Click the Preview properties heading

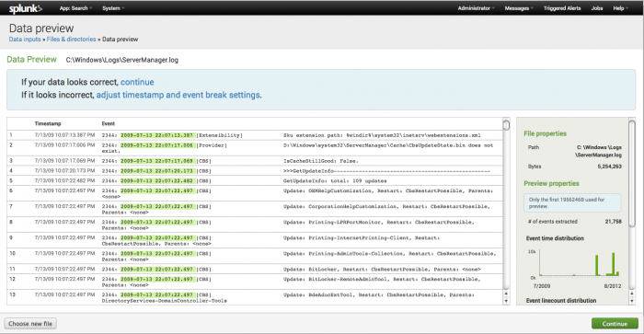point(551,184)
